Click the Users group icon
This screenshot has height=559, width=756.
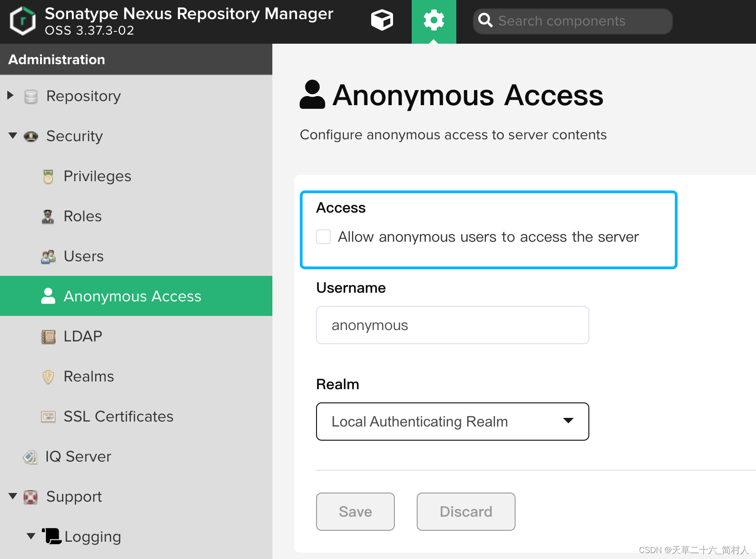tap(48, 257)
